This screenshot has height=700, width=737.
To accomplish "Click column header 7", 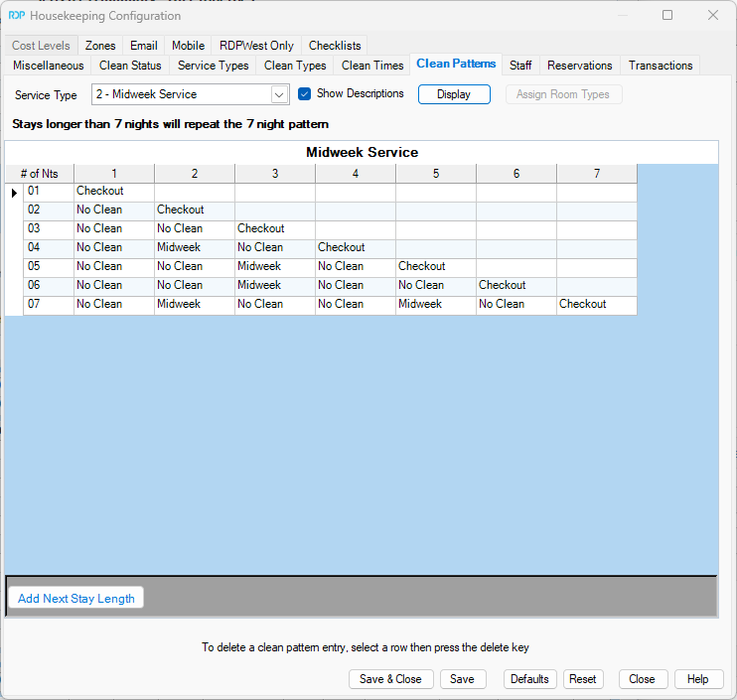I will [597, 174].
